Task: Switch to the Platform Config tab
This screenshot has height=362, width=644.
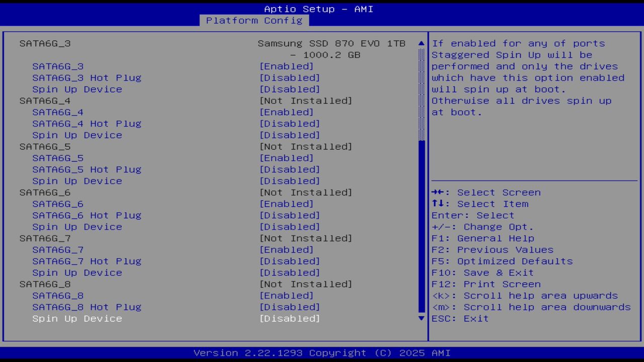Action: pos(254,21)
